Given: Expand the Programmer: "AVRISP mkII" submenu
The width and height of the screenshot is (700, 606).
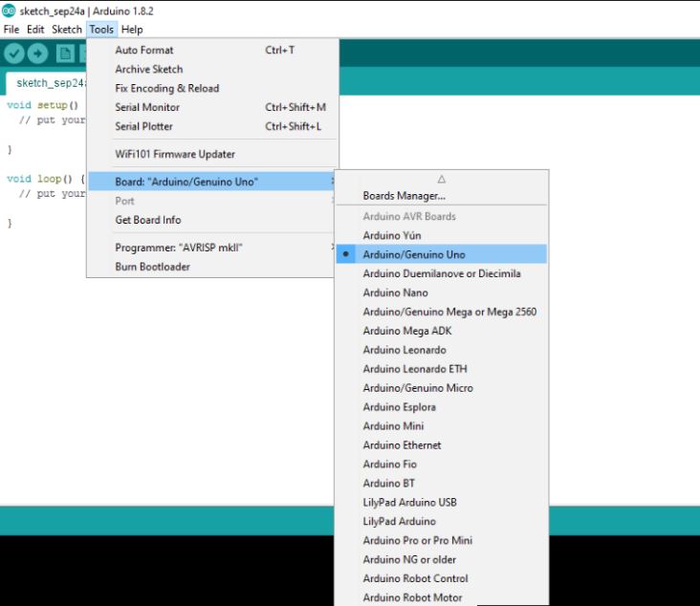Looking at the screenshot, I should 211,248.
